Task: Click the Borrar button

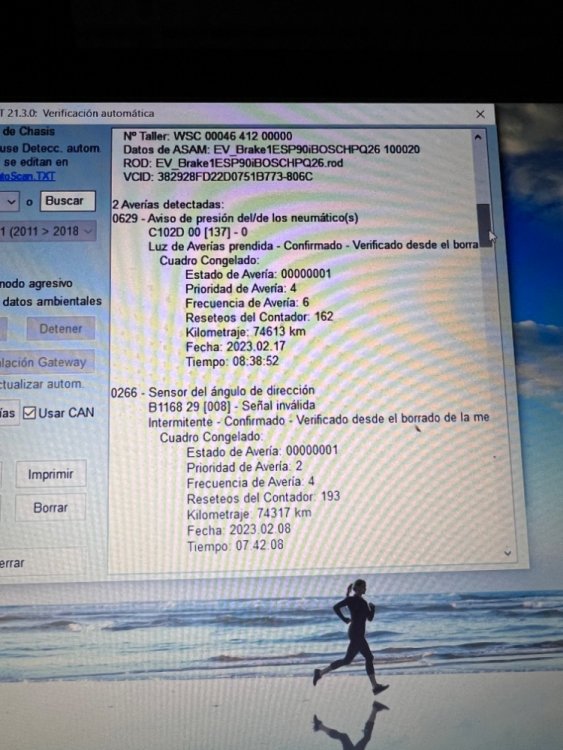Action: tap(51, 507)
